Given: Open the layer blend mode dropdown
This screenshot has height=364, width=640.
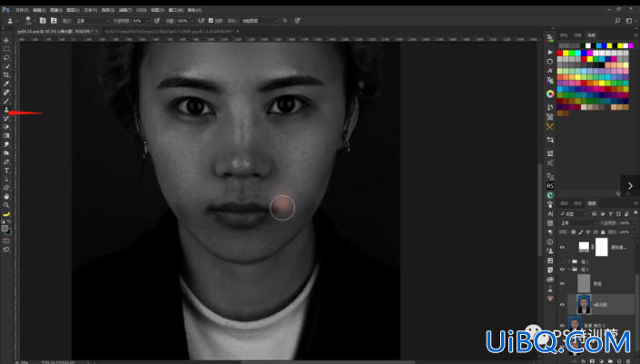Looking at the screenshot, I should click(578, 222).
